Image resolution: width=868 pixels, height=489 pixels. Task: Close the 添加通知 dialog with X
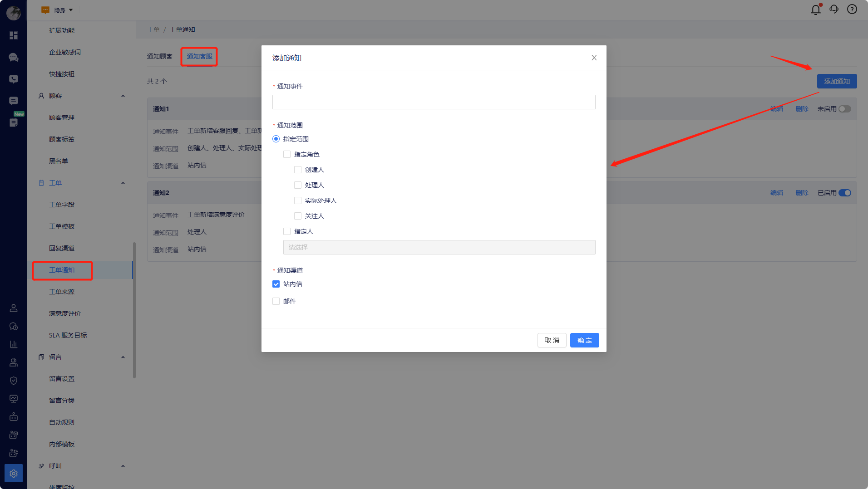coord(594,58)
